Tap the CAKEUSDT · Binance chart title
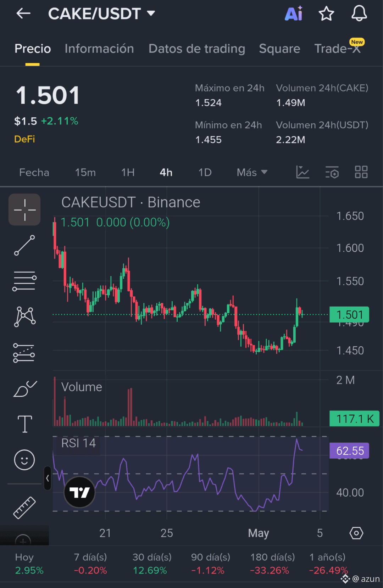This screenshot has width=383, height=588. tap(131, 202)
